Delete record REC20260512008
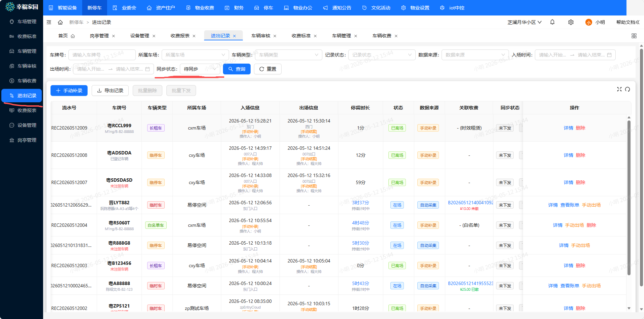 [x=581, y=155]
